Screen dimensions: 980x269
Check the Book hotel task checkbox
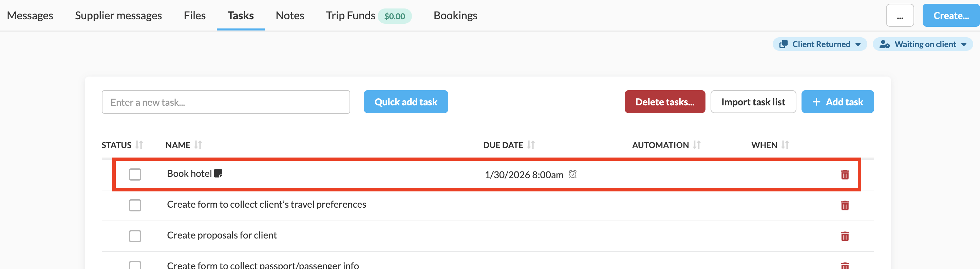tap(135, 175)
